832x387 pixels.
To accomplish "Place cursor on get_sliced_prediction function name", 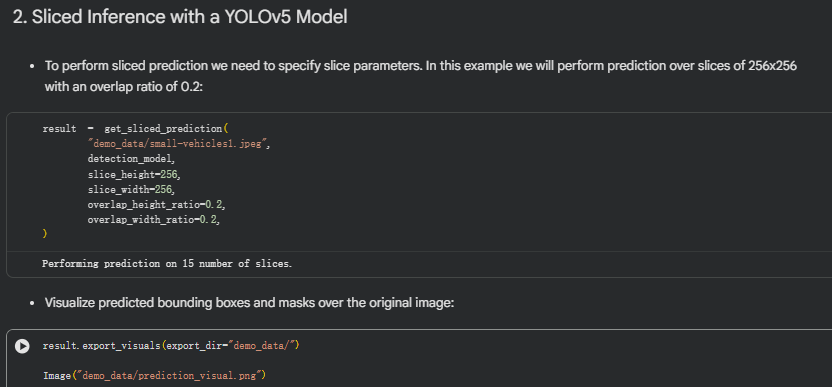I will 163,128.
